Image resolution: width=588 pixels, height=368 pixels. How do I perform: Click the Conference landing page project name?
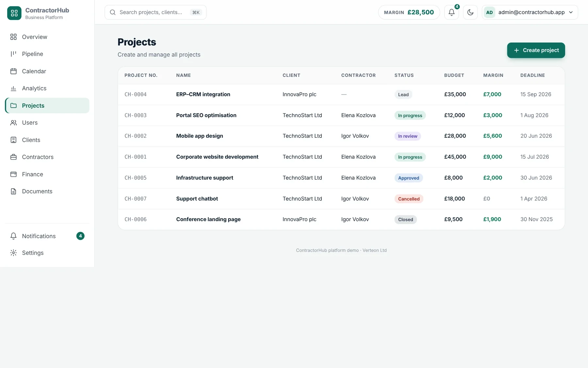pyautogui.click(x=208, y=219)
